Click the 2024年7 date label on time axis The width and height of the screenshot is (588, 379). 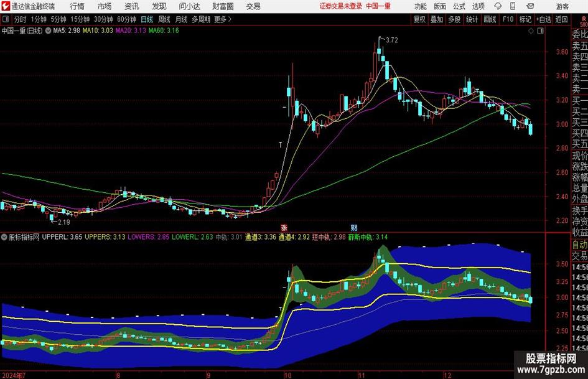14,375
